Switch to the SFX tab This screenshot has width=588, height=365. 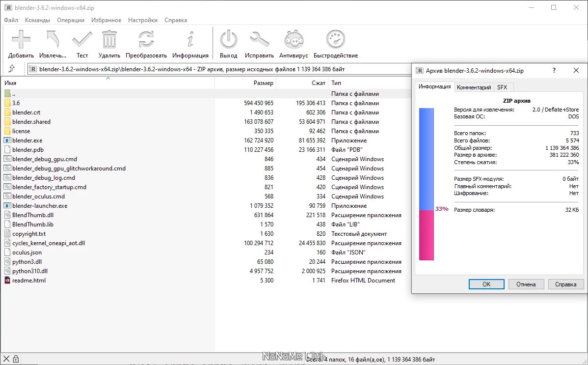502,87
